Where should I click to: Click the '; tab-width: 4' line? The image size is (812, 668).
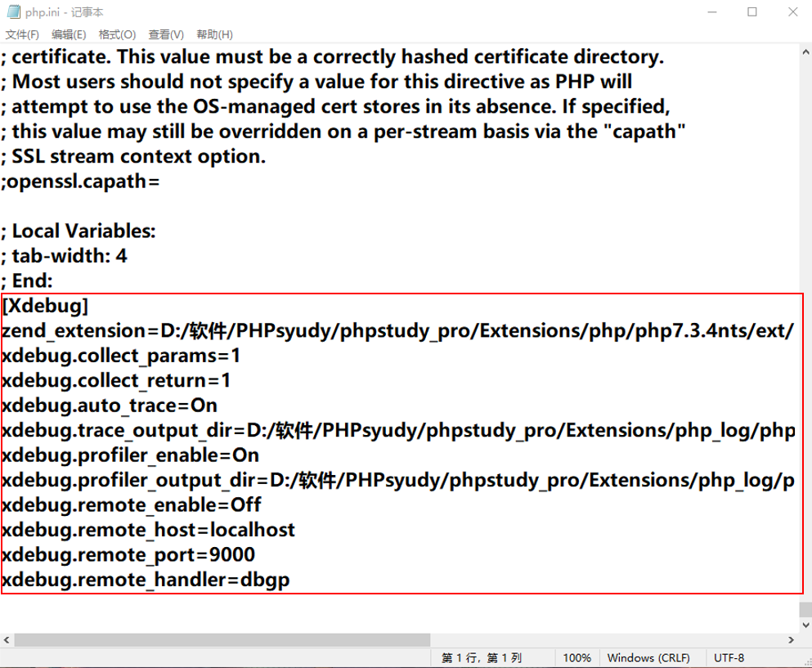[64, 256]
